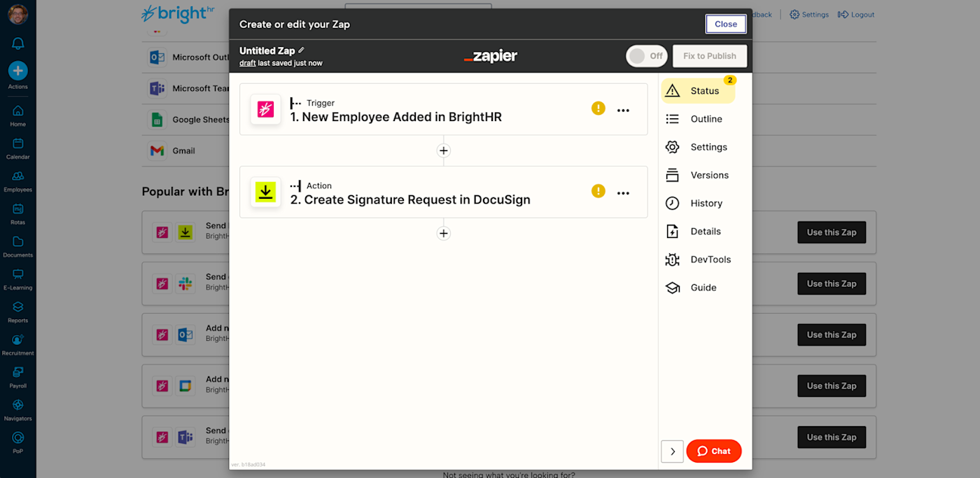The image size is (980, 478).
Task: Click warning icon on DocuSign step
Action: tap(598, 191)
